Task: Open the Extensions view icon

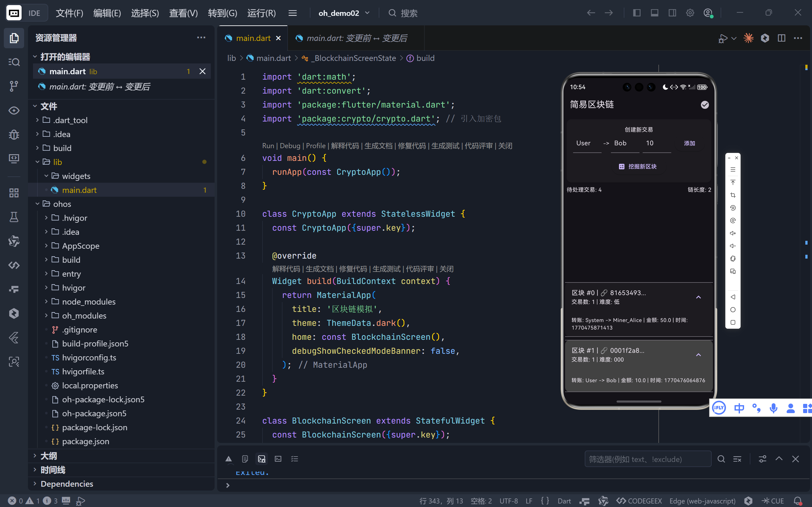Action: pyautogui.click(x=14, y=193)
